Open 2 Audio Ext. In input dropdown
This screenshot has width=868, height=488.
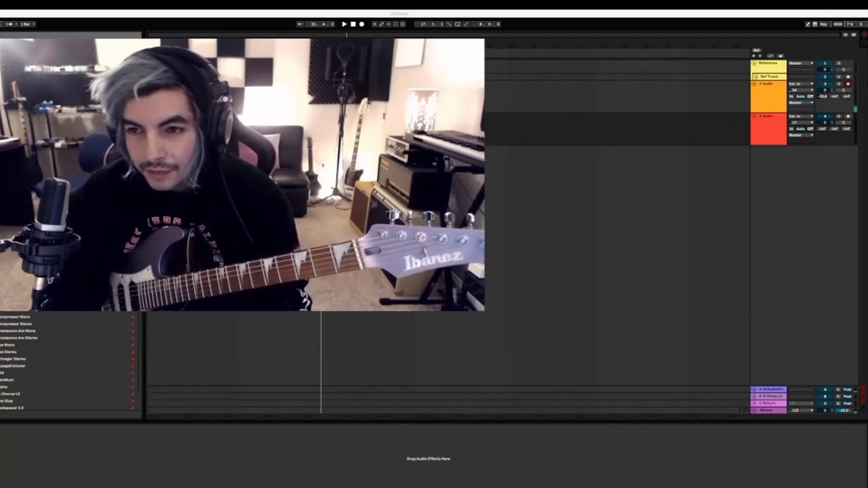point(802,84)
